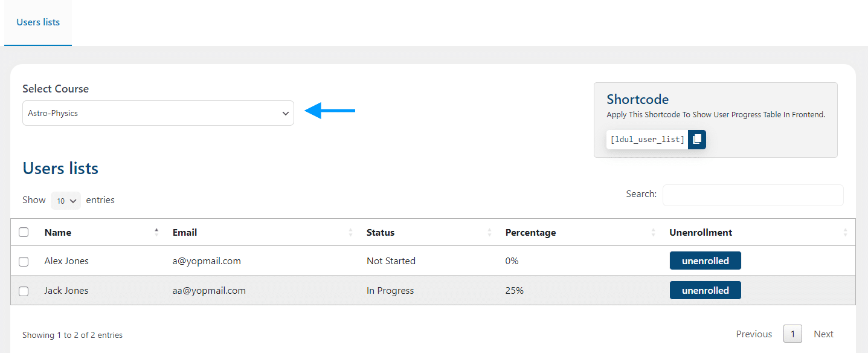Click the Select Course chevron arrow
Viewport: 868px width, 353px height.
286,114
